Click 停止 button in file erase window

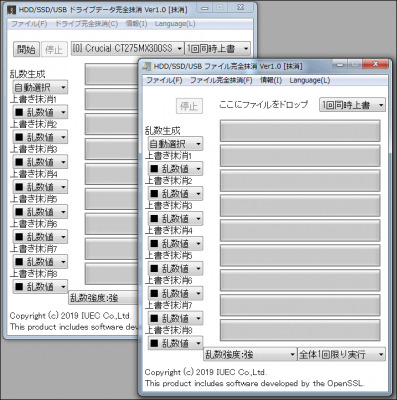click(x=189, y=106)
